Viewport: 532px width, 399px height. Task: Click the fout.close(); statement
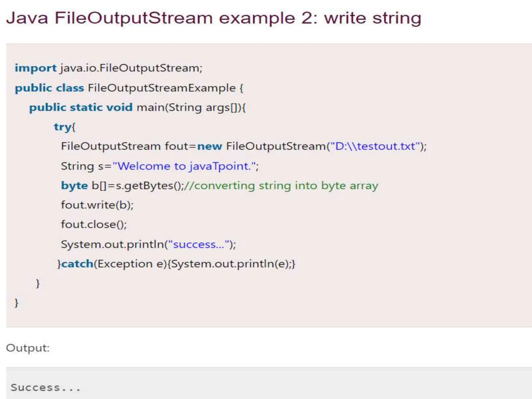click(x=94, y=224)
